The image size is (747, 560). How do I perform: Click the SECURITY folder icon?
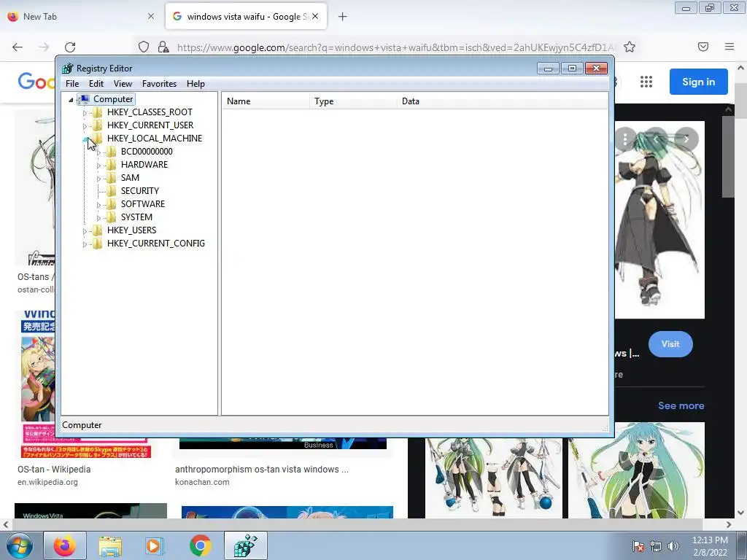coord(111,191)
